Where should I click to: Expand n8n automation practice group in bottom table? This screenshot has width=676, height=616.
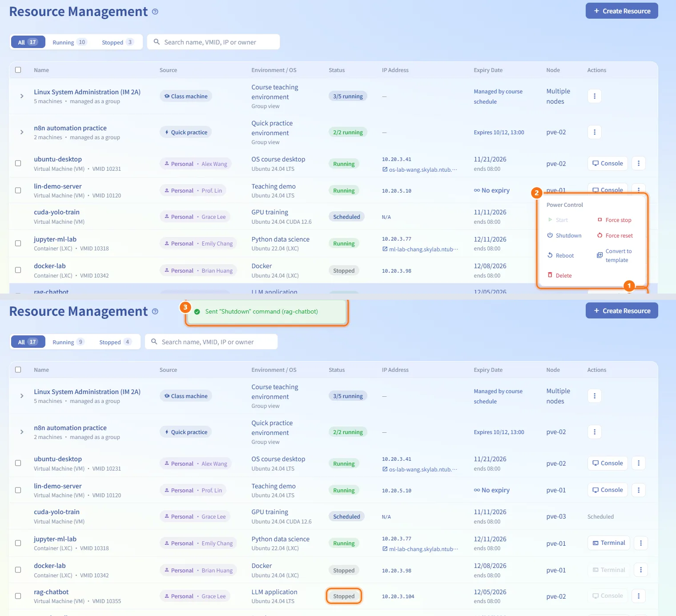(22, 432)
